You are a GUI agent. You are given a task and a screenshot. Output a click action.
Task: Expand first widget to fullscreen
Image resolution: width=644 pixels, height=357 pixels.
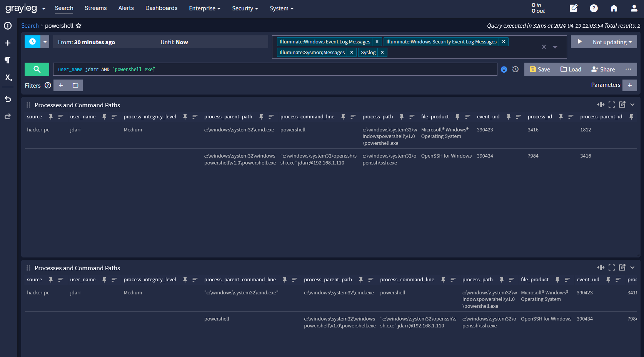click(x=611, y=105)
